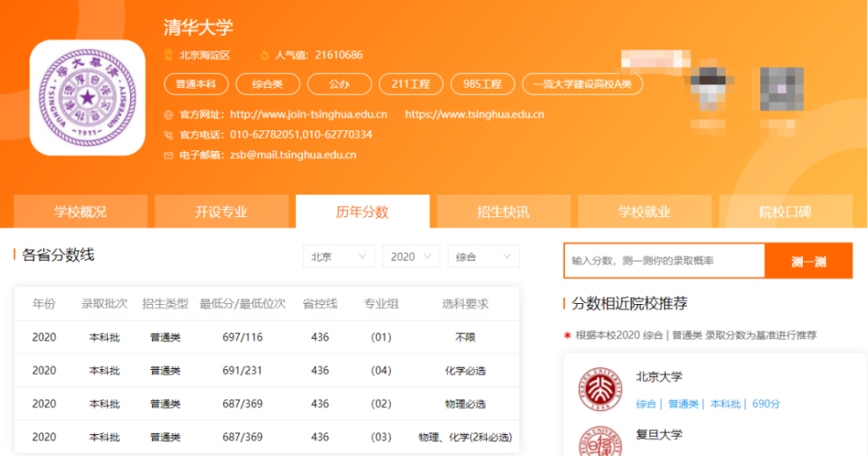This screenshot has width=868, height=456.
Task: Click the 物理必选 requirement cell
Action: tap(465, 404)
